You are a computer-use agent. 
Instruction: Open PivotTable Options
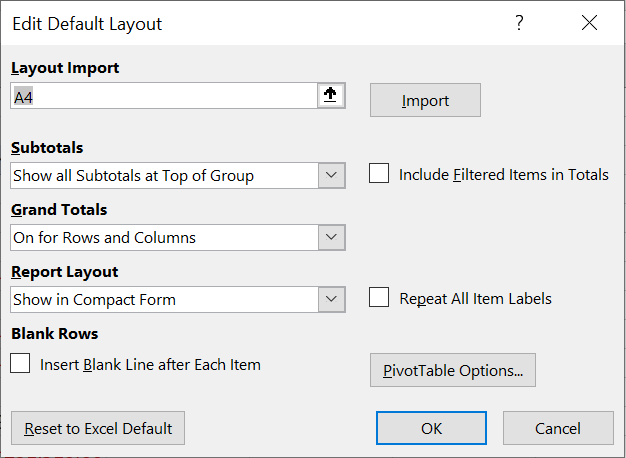point(452,370)
